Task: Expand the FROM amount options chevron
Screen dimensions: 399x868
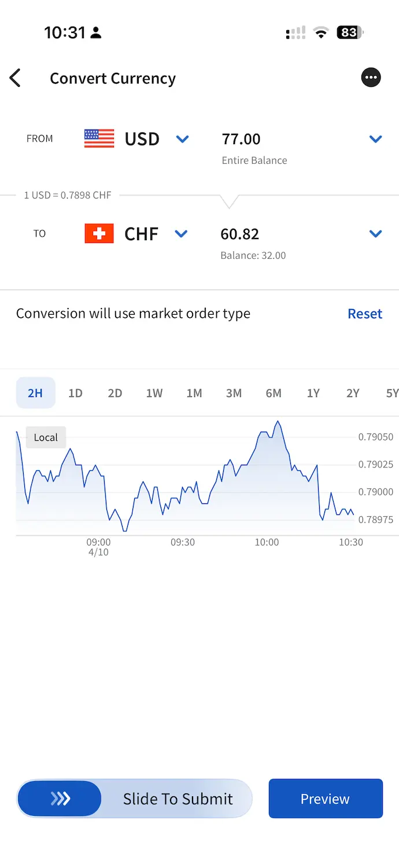Action: point(376,139)
